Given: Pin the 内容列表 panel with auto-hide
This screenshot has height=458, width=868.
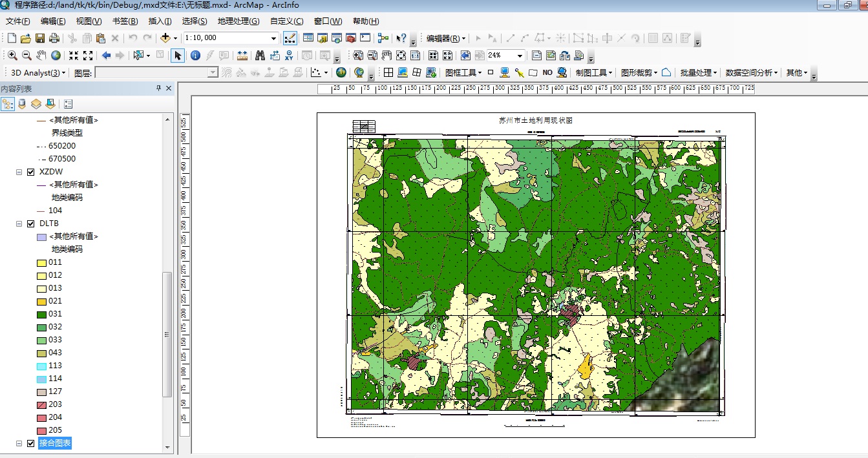Looking at the screenshot, I should point(159,88).
